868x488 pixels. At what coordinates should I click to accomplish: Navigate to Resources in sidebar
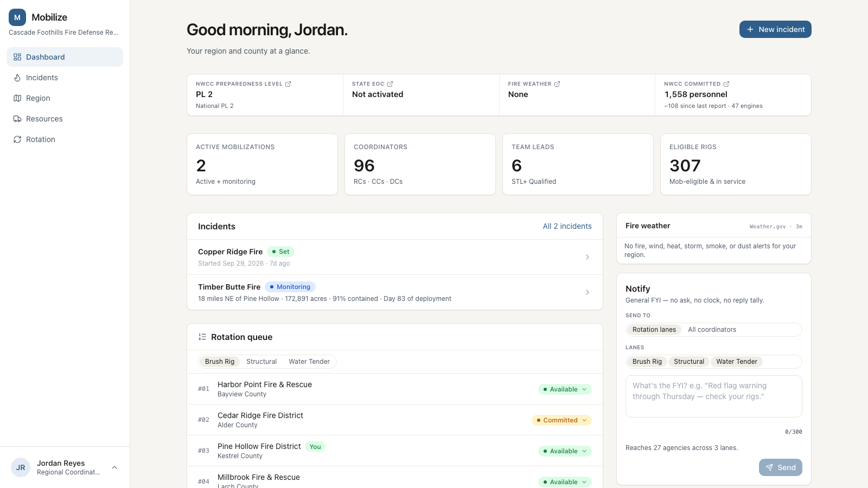coord(65,119)
